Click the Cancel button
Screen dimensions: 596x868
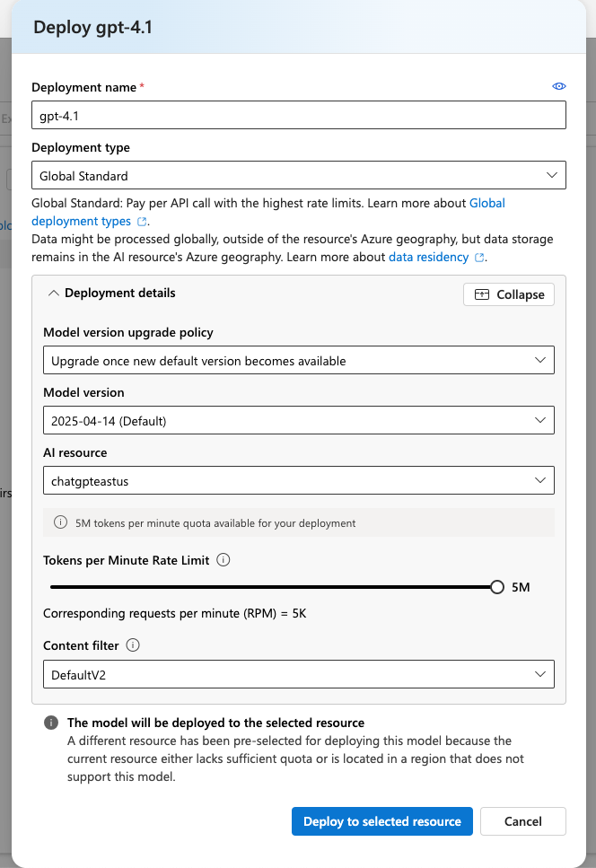(x=523, y=821)
